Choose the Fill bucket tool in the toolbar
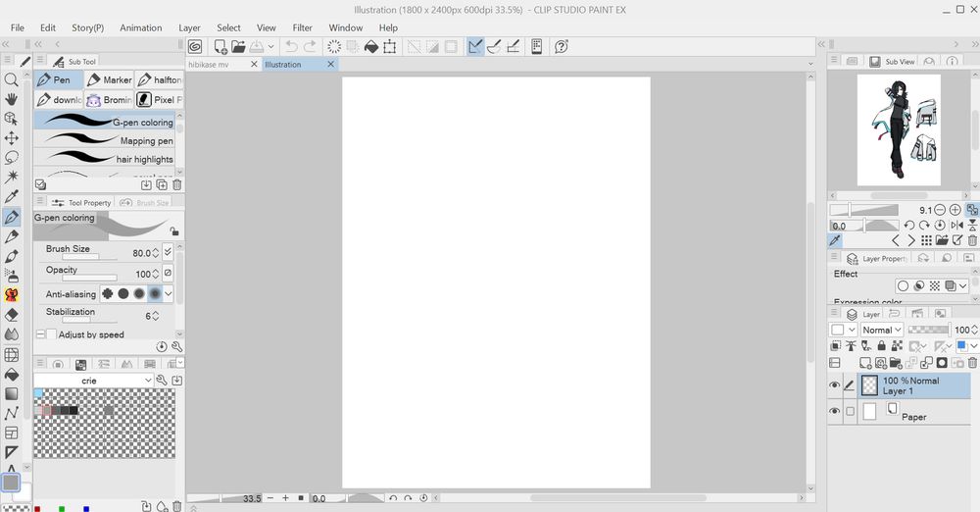Viewport: 980px width, 512px height. pos(12,374)
